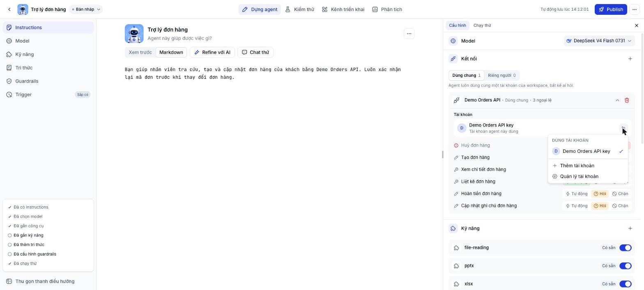This screenshot has width=644, height=290.
Task: Open Tri thức in left sidebar
Action: pyautogui.click(x=48, y=68)
